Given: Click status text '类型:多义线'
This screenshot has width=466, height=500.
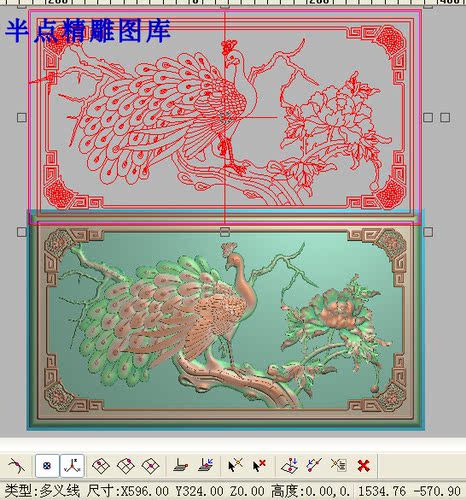Looking at the screenshot, I should (42, 491).
